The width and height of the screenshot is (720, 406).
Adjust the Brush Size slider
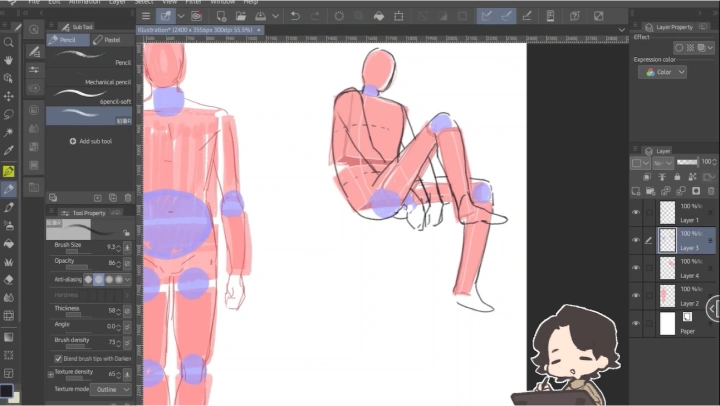(81, 252)
